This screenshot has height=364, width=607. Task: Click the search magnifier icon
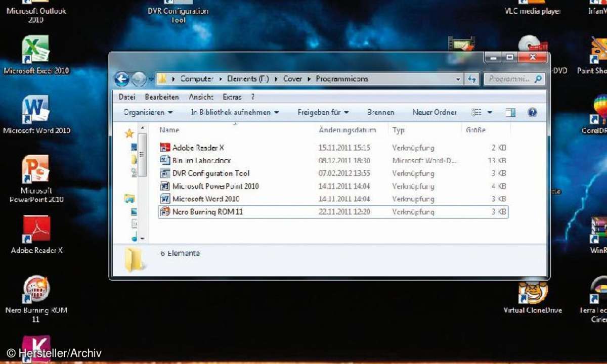point(538,79)
